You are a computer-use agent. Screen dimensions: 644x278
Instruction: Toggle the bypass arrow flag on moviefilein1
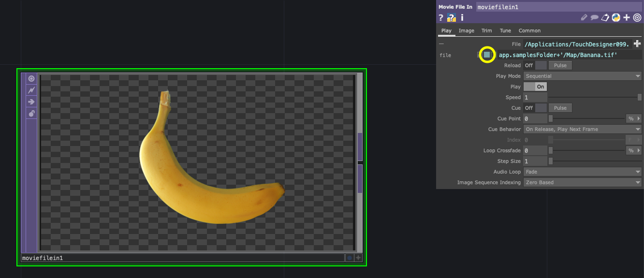[x=31, y=102]
